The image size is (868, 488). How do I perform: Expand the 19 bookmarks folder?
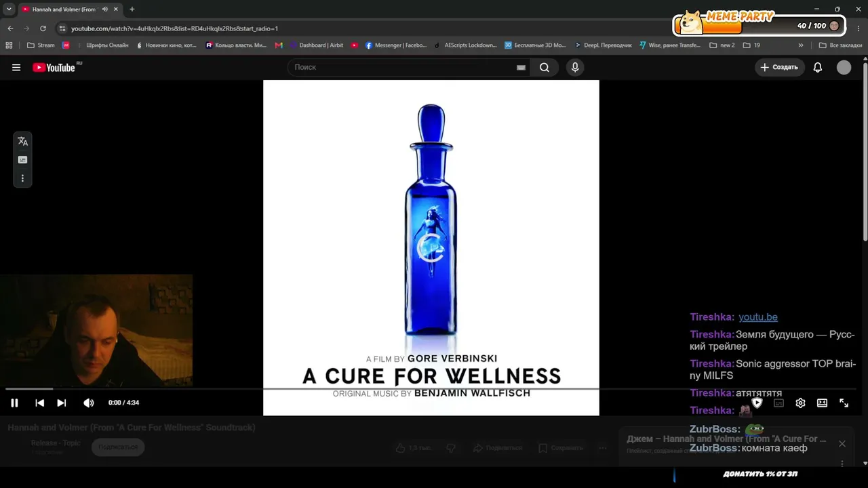coord(751,45)
